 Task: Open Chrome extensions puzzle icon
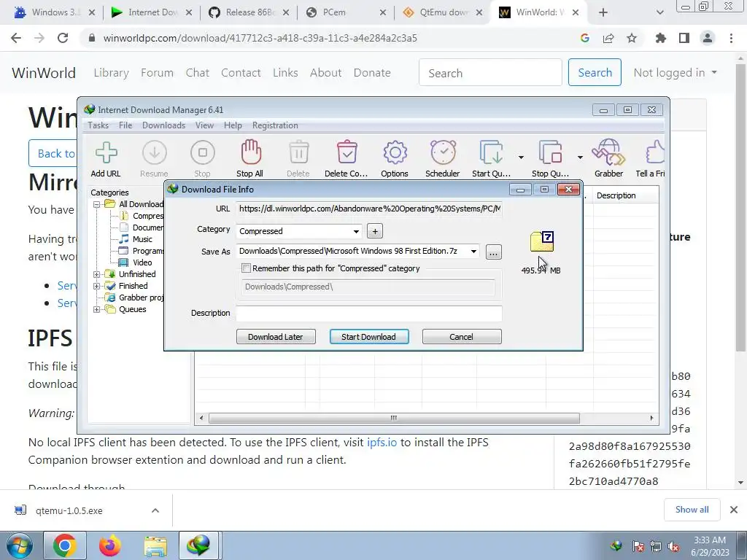click(x=661, y=38)
